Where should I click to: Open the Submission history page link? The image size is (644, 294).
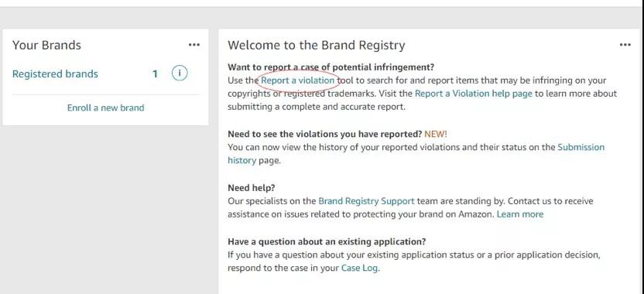point(581,147)
